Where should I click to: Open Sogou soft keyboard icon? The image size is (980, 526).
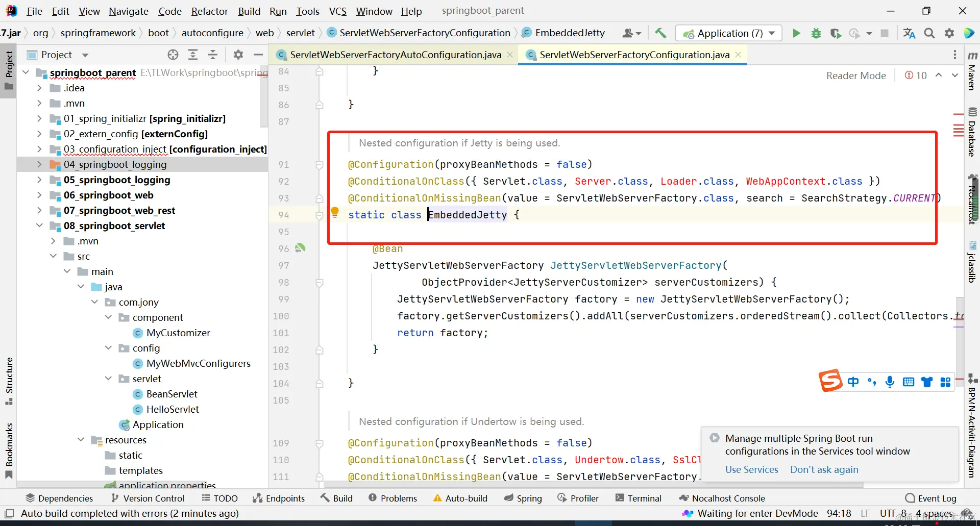909,382
